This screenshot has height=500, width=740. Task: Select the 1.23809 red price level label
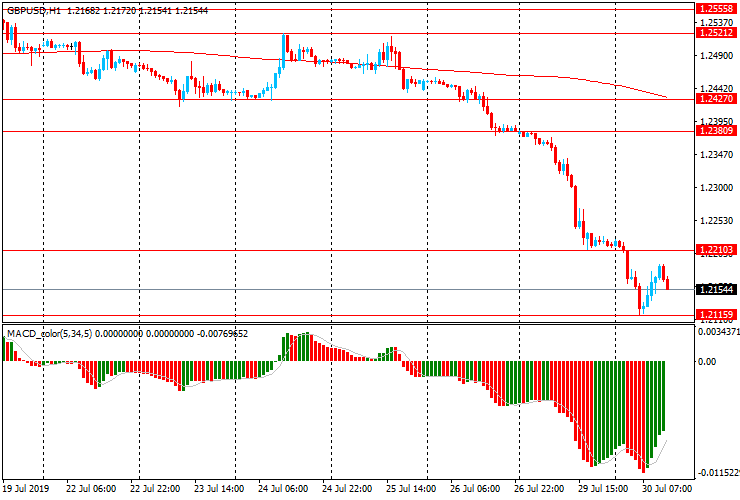[x=716, y=131]
